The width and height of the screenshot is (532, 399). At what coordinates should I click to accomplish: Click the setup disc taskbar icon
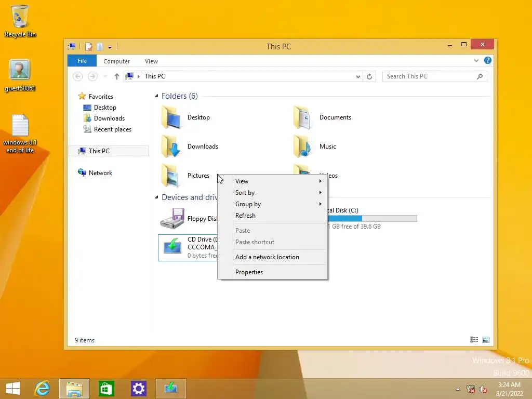(x=170, y=389)
